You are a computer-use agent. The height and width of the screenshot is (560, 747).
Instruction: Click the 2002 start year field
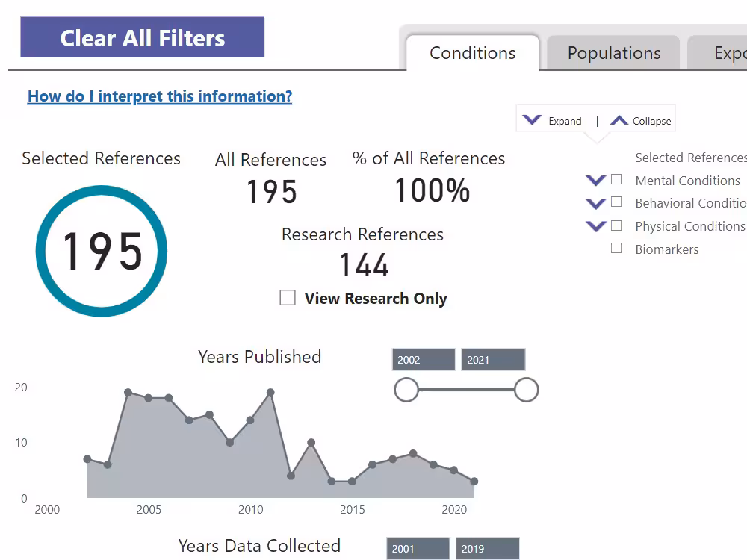pyautogui.click(x=423, y=360)
